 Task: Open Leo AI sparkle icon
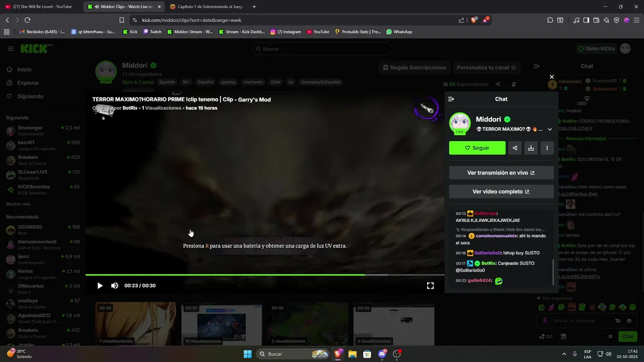click(606, 20)
